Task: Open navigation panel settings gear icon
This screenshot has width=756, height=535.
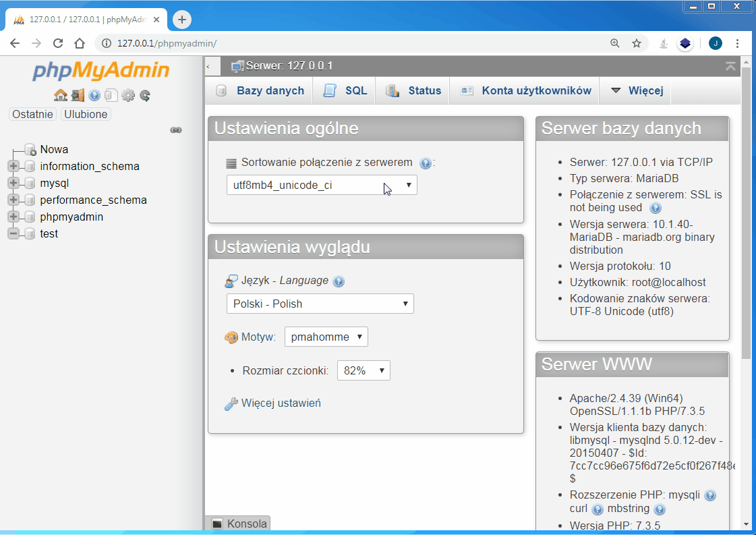Action: pyautogui.click(x=127, y=95)
